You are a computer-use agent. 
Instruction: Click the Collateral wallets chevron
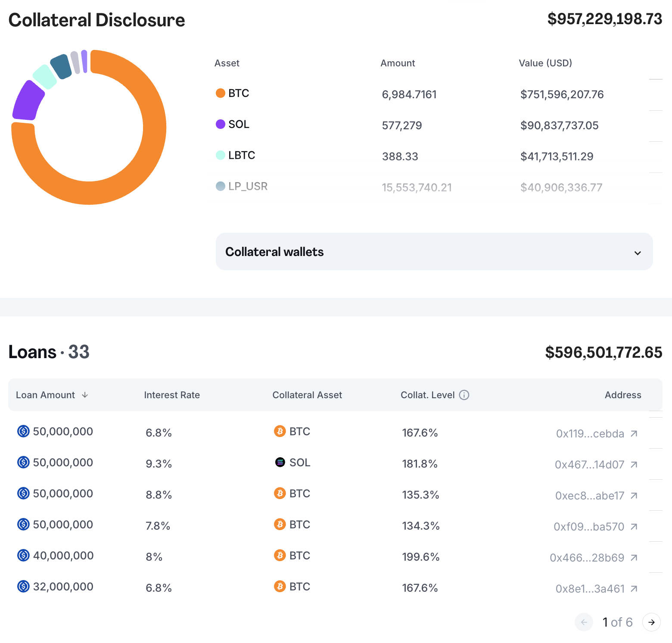pyautogui.click(x=638, y=253)
